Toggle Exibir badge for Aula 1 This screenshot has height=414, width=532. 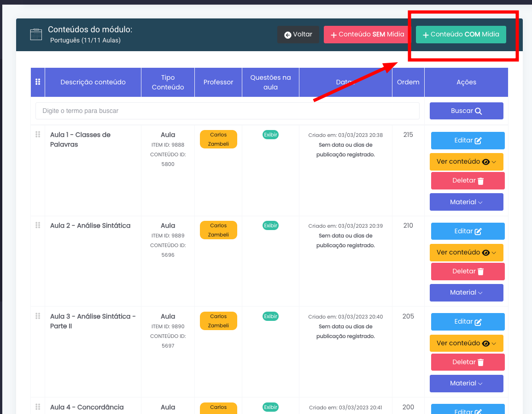[270, 135]
